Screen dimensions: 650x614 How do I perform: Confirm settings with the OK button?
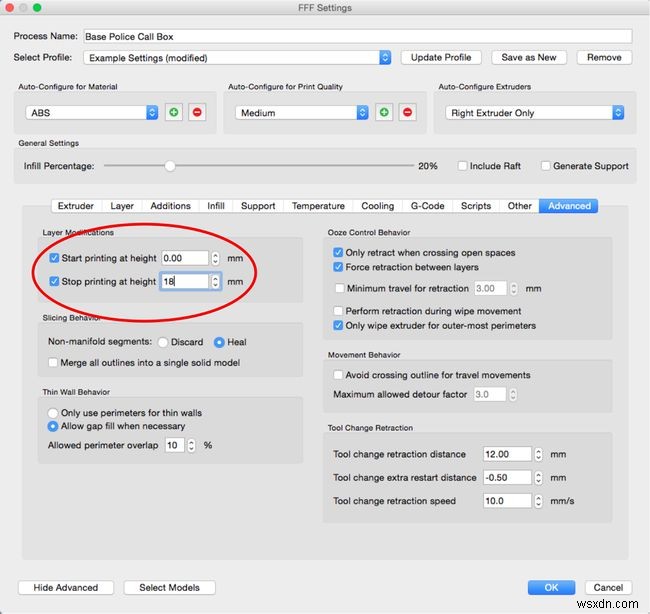[551, 587]
